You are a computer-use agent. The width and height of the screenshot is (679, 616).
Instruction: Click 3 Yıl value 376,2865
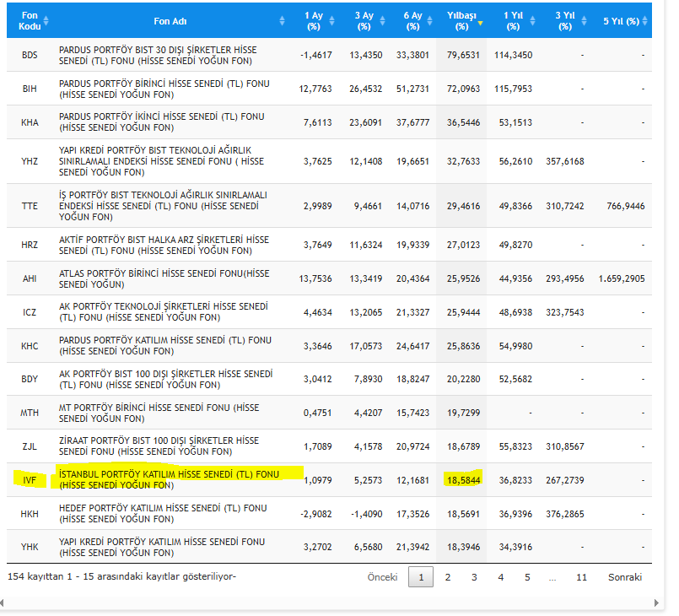click(x=565, y=514)
